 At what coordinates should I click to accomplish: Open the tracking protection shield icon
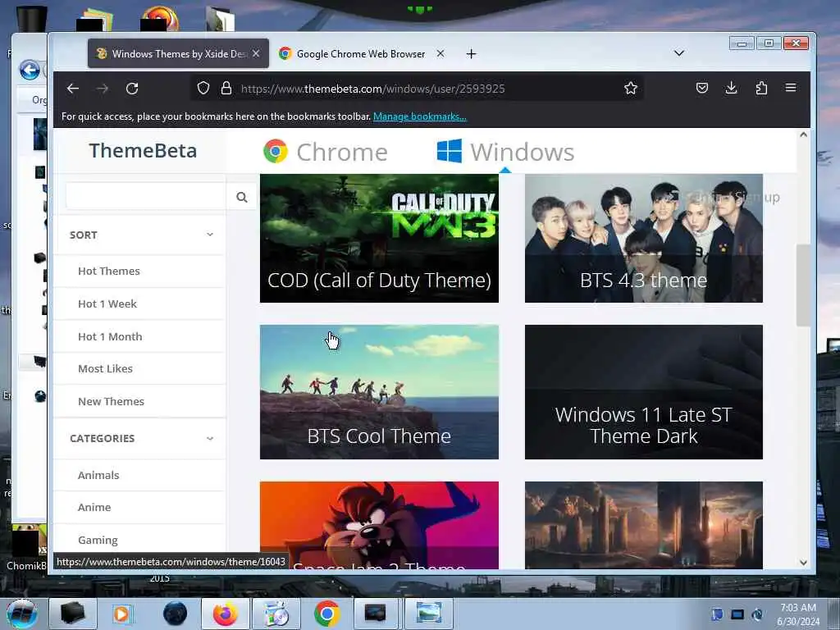tap(203, 88)
